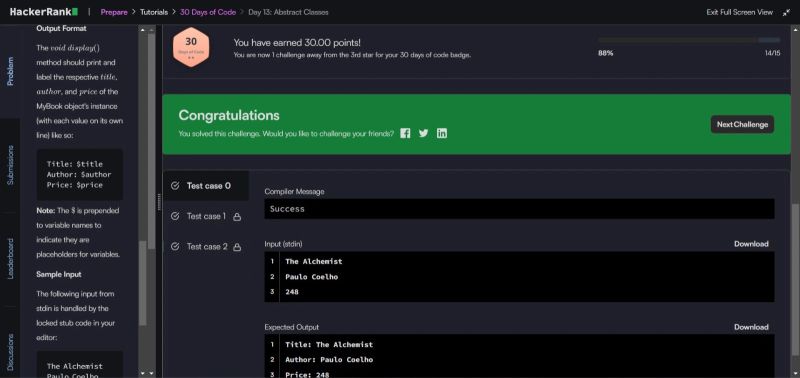Click the lock icon beside Test case 2
The height and width of the screenshot is (378, 800).
coord(237,247)
